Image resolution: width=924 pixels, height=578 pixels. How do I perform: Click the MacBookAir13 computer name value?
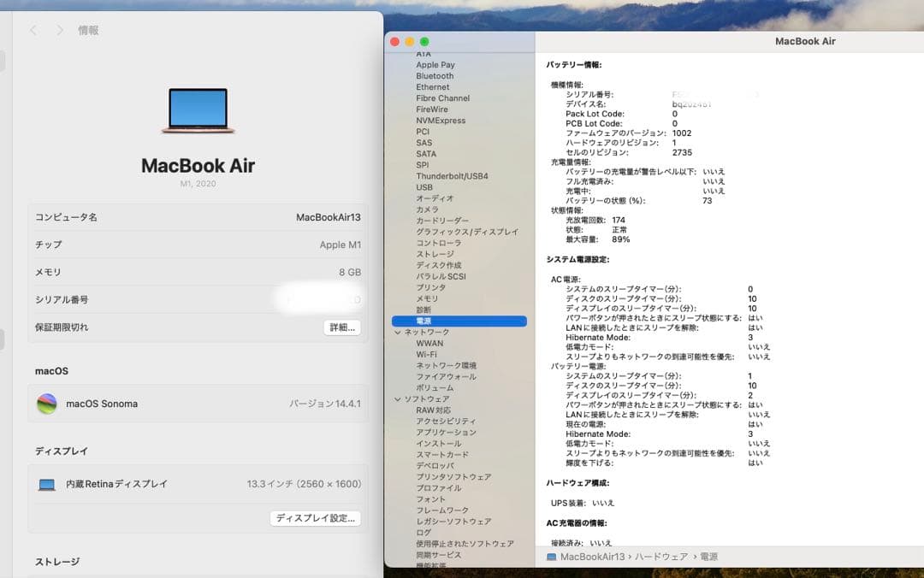pyautogui.click(x=329, y=217)
